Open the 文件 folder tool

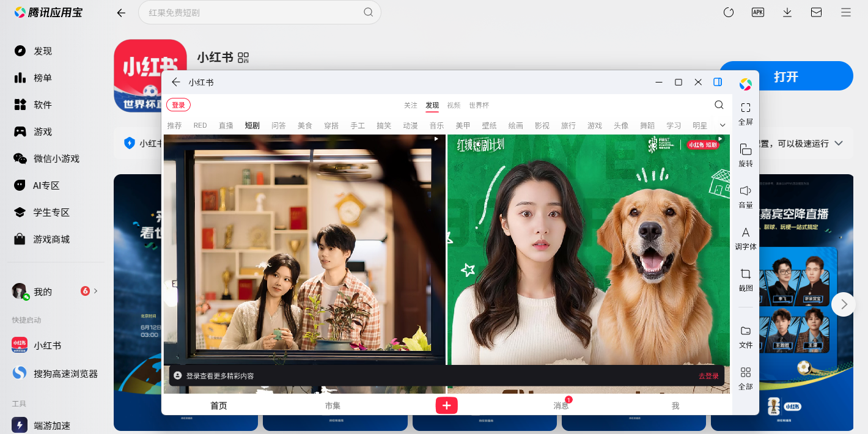[746, 337]
